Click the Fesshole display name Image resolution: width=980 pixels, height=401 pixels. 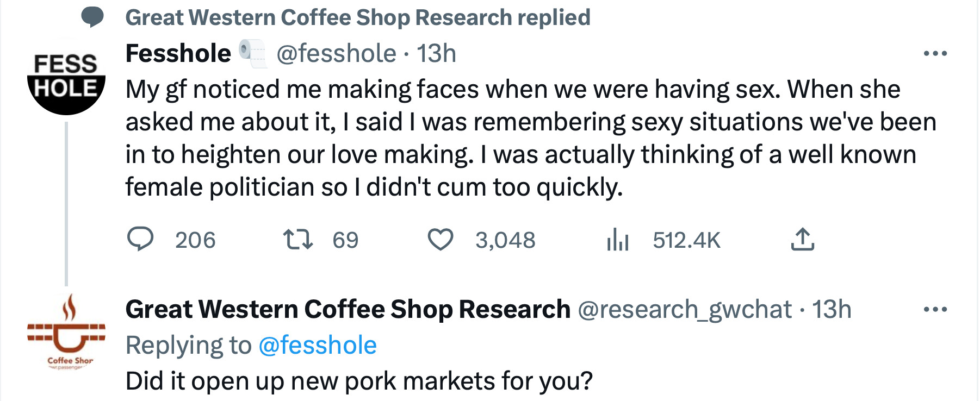[178, 53]
